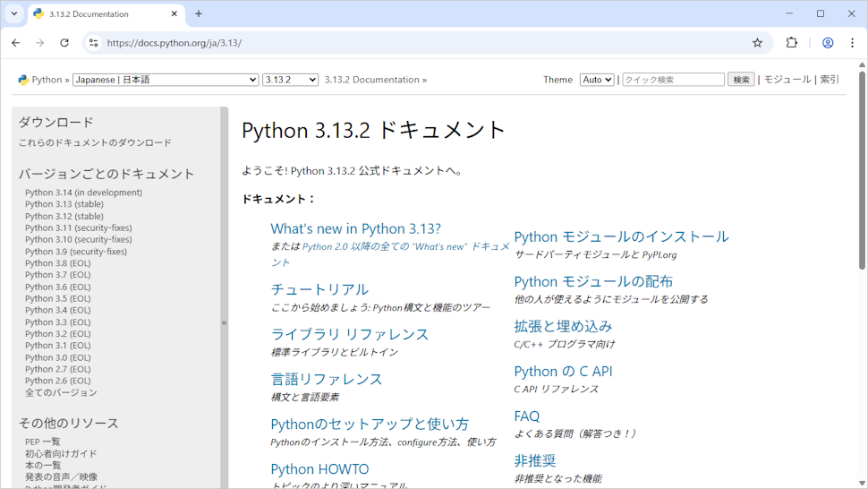Open 拡張と埋め込み link

563,327
